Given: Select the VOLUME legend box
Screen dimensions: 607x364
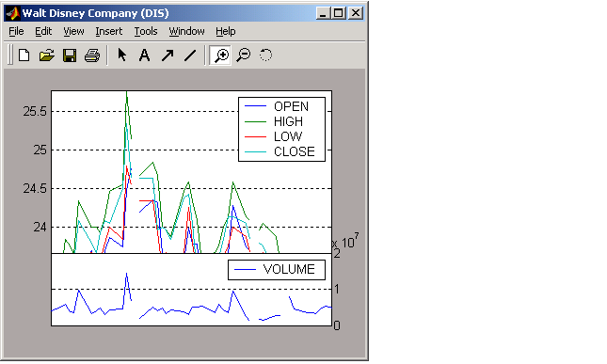Looking at the screenshot, I should pos(277,270).
